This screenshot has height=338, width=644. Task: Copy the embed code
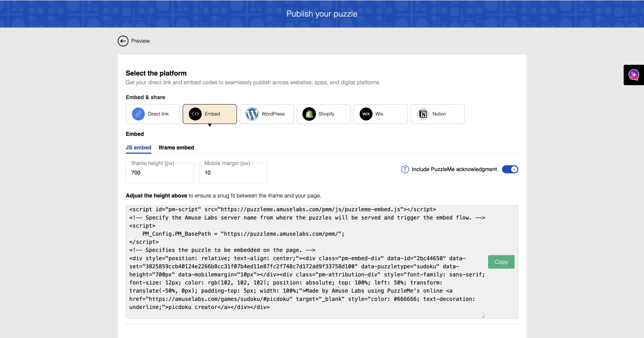click(501, 262)
